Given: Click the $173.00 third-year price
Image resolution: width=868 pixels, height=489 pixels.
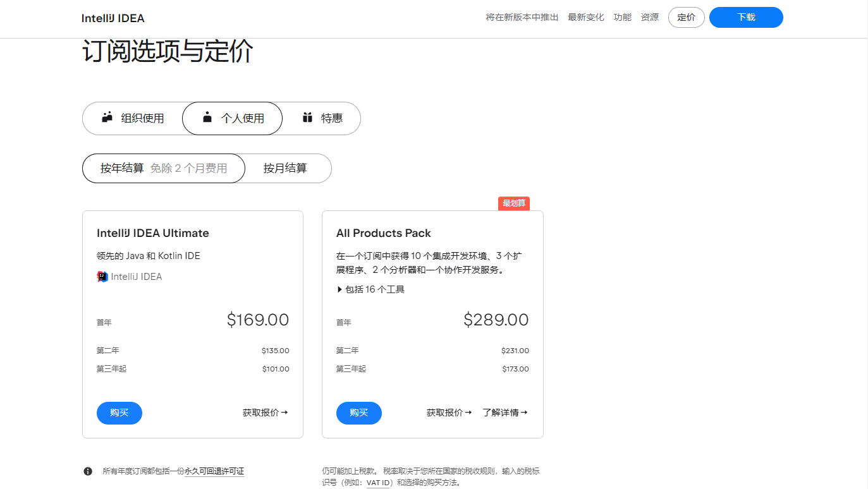Looking at the screenshot, I should coord(516,369).
